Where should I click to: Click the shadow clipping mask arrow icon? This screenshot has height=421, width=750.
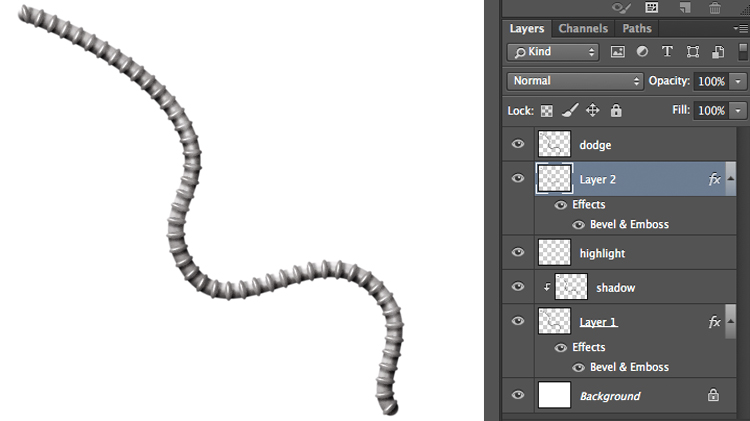(x=547, y=287)
